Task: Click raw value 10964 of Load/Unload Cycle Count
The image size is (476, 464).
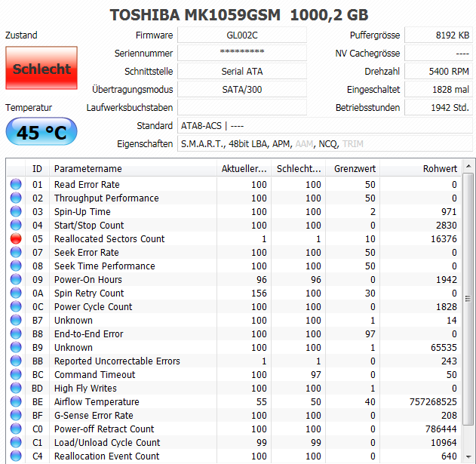Action: (444, 442)
